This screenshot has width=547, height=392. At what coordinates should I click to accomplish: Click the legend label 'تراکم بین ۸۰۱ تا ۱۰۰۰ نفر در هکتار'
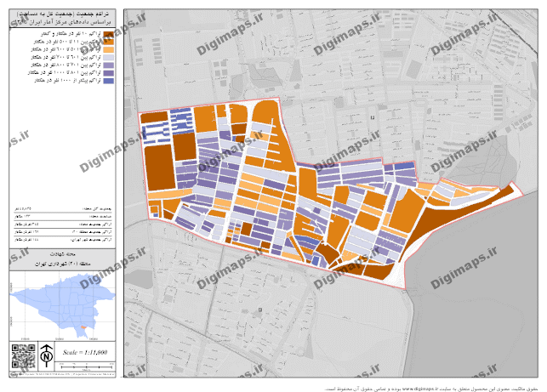pyautogui.click(x=65, y=73)
